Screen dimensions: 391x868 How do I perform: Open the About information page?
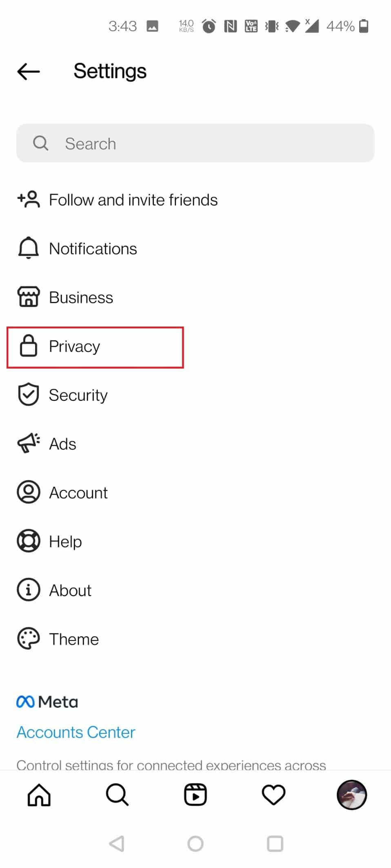pyautogui.click(x=70, y=590)
